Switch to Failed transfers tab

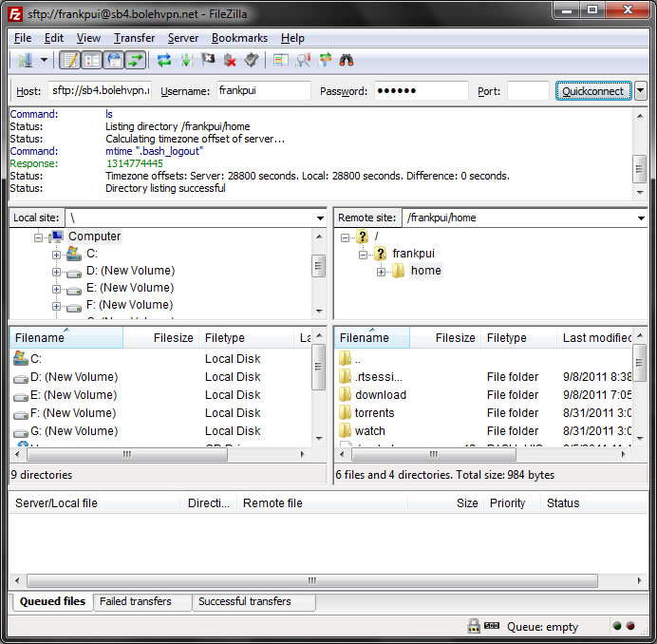pyautogui.click(x=142, y=601)
